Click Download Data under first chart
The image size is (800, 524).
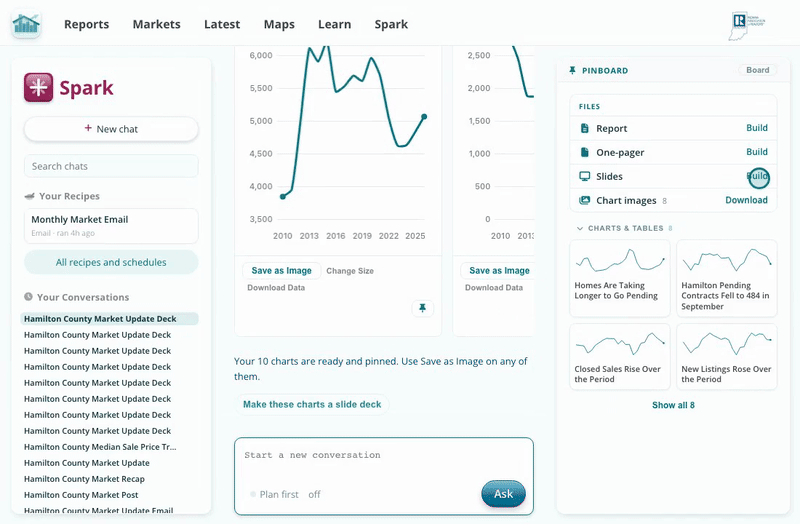point(276,288)
